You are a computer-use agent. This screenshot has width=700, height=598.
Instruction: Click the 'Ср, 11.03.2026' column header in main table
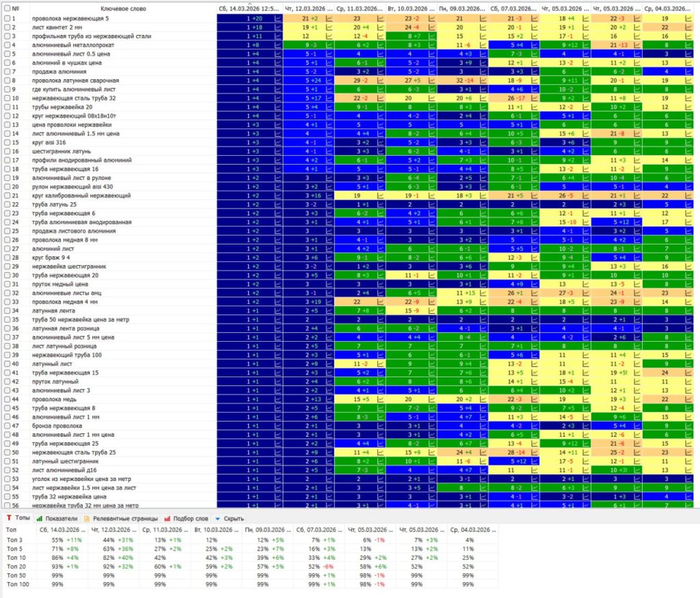tap(360, 8)
